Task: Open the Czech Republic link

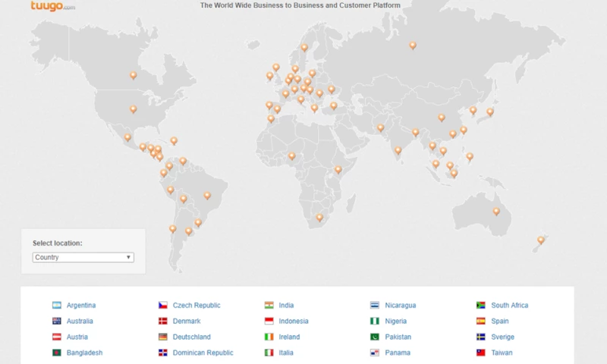Action: click(x=197, y=306)
